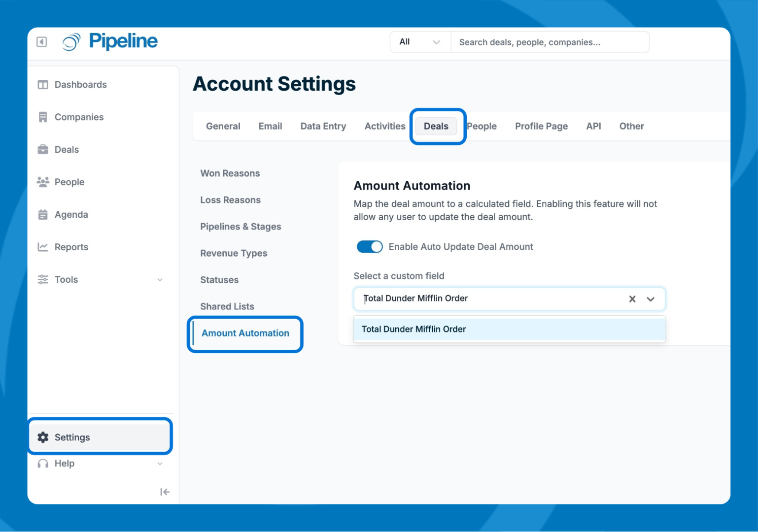The width and height of the screenshot is (758, 532).
Task: Click the Dashboards icon in sidebar
Action: tap(43, 85)
